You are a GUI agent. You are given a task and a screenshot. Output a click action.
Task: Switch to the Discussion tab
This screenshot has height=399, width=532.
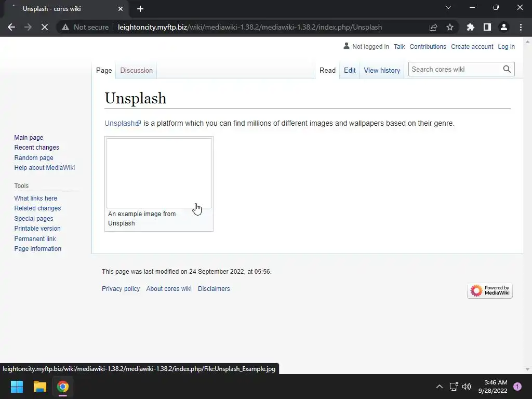[137, 70]
